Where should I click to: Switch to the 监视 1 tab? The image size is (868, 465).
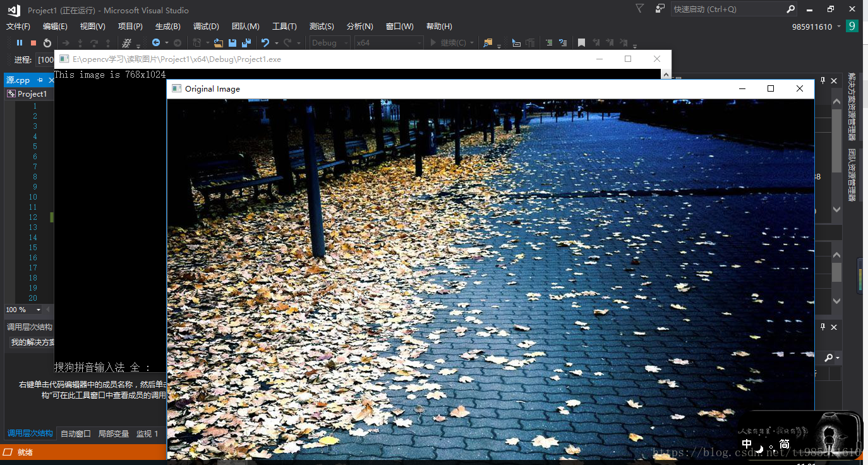tap(147, 433)
